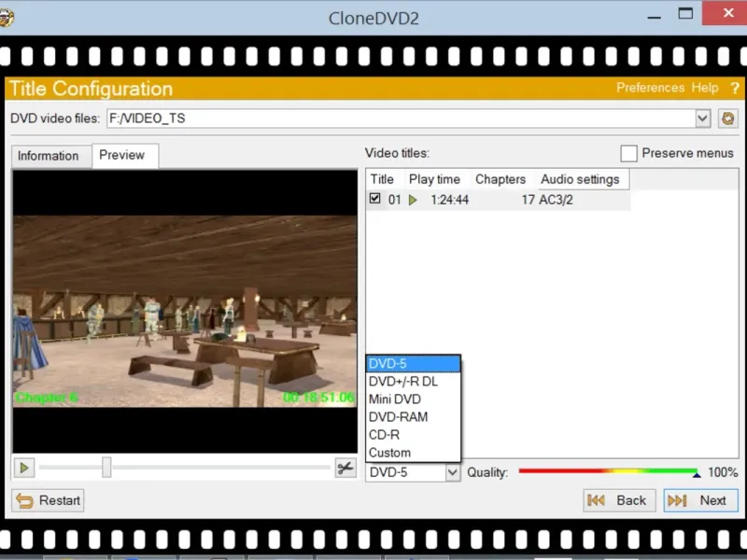Enable the Preserve menus checkbox

(628, 153)
